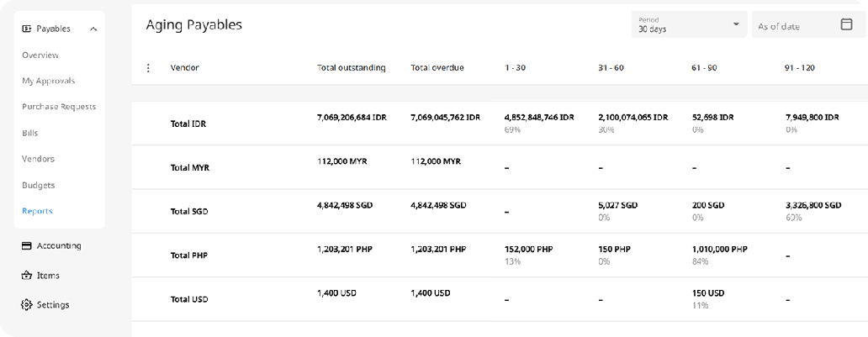Select the Total IDR row

coord(188,124)
